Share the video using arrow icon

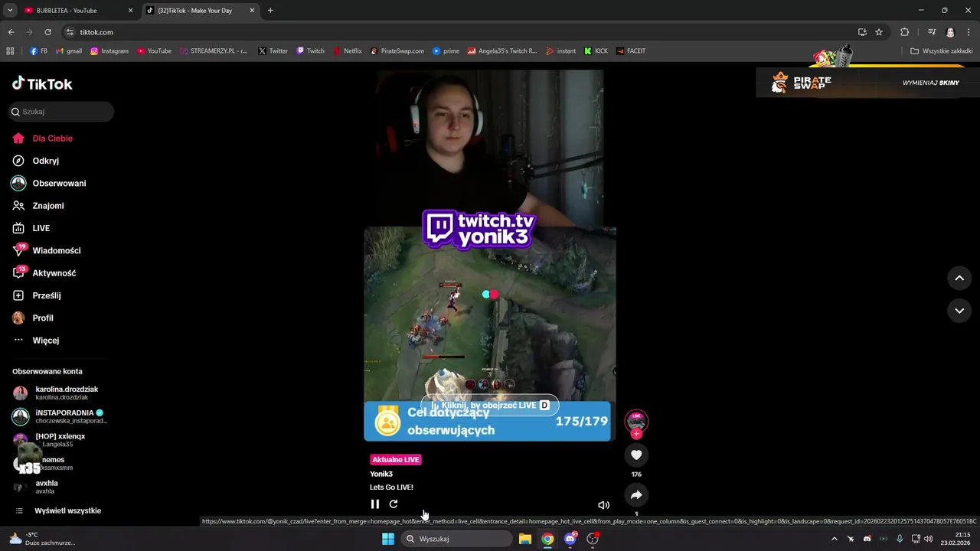tap(636, 495)
